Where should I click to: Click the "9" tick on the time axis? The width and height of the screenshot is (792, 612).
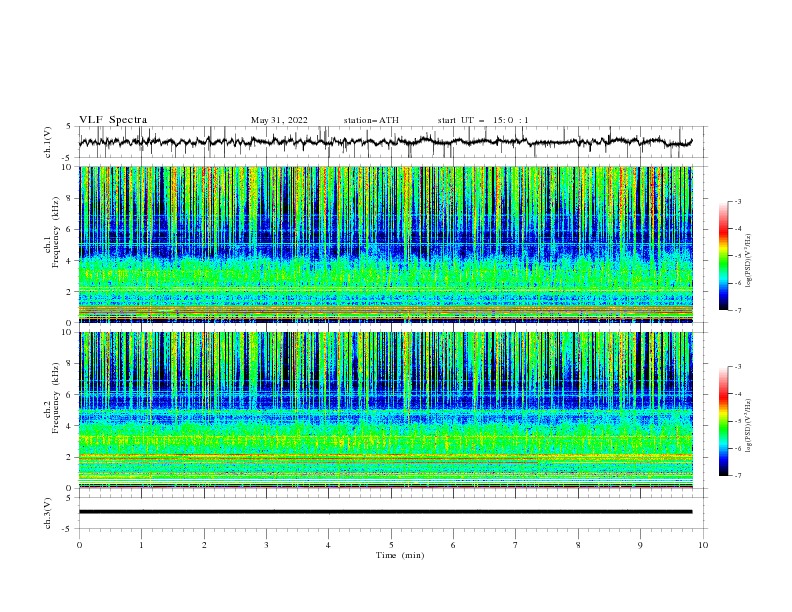[x=640, y=545]
